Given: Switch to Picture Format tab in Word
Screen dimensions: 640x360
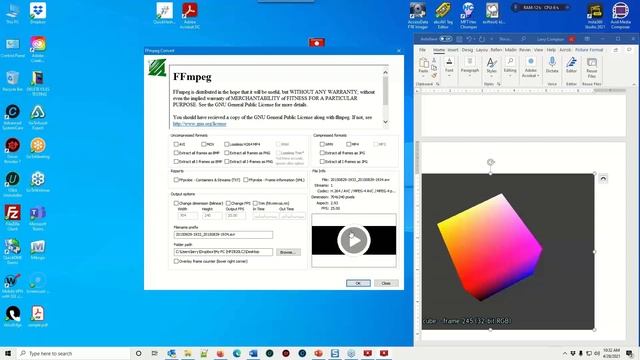Looking at the screenshot, I should (x=589, y=50).
